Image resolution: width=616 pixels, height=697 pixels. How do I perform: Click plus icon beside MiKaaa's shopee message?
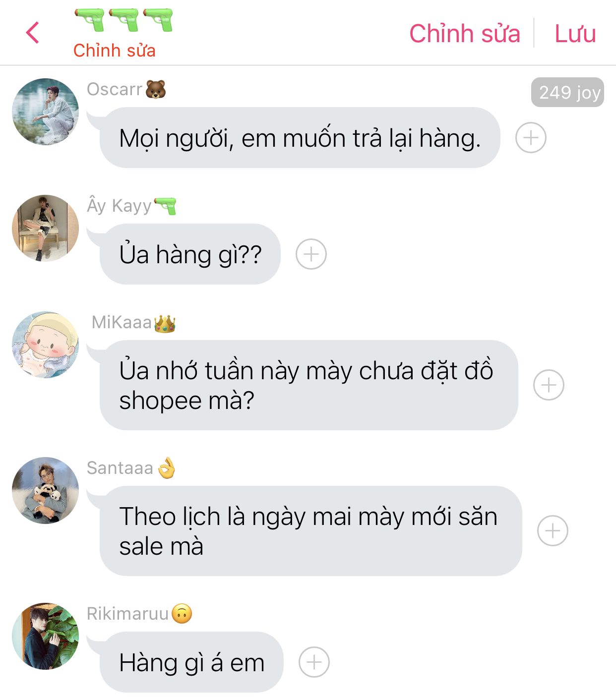pos(549,385)
